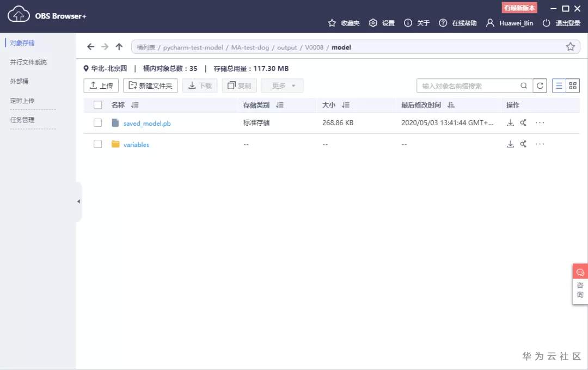Open online help (在线帮助)
The image size is (588, 370).
tap(457, 23)
